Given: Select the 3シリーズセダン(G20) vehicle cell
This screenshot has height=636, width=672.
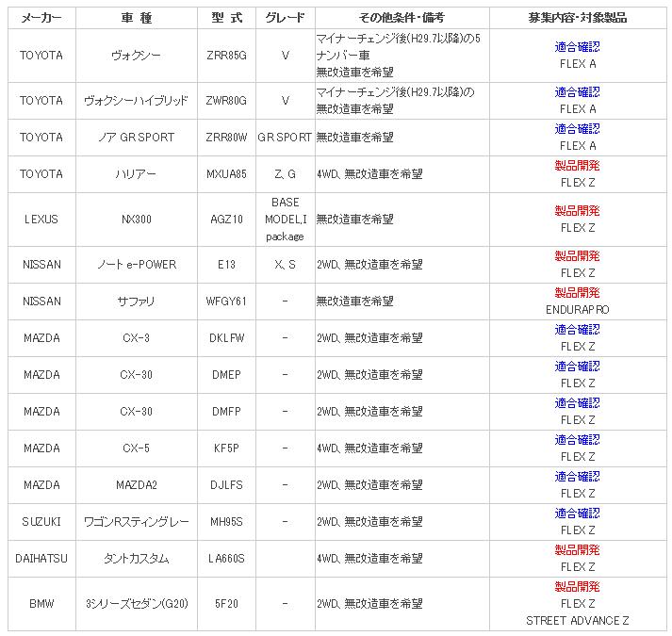Looking at the screenshot, I should (x=137, y=604).
